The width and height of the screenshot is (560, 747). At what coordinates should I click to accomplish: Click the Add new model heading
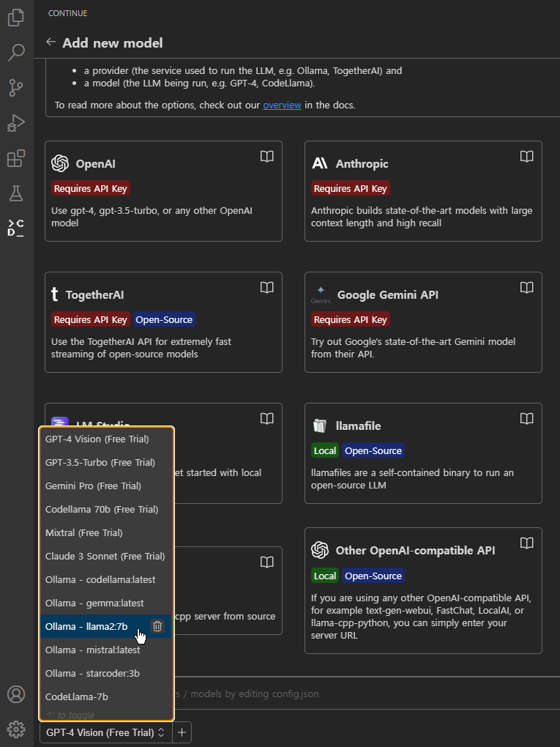113,42
